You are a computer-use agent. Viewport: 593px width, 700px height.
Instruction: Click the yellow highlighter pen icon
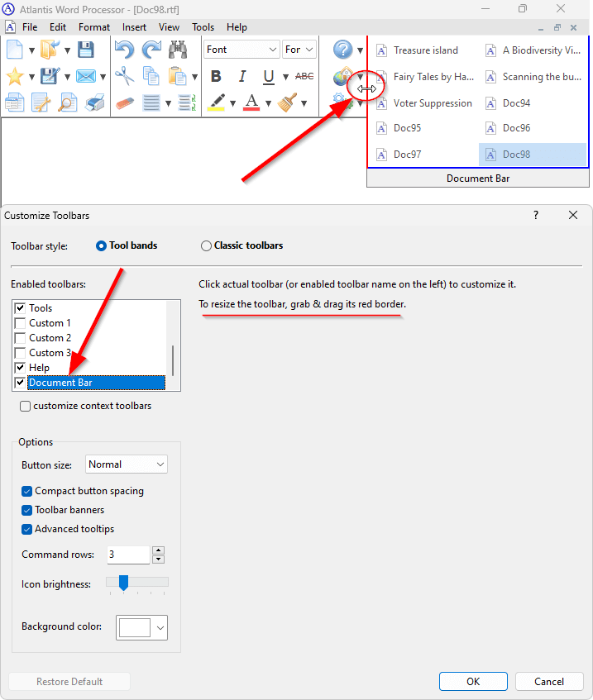click(x=217, y=102)
